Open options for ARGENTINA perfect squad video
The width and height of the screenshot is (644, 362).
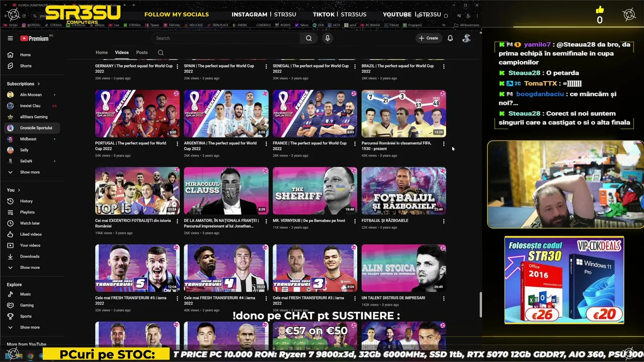click(x=266, y=144)
